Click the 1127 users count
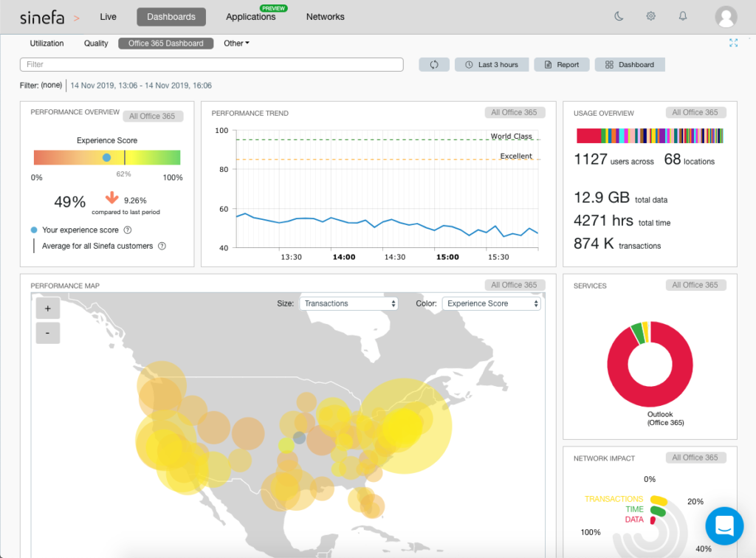Image resolution: width=756 pixels, height=558 pixels. (x=590, y=159)
